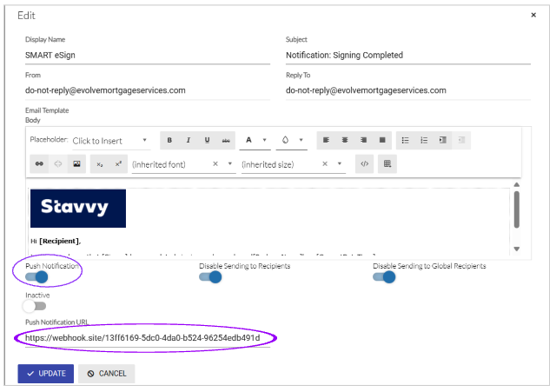This screenshot has width=556, height=392.
Task: Increase indent of the text
Action: [x=443, y=140]
